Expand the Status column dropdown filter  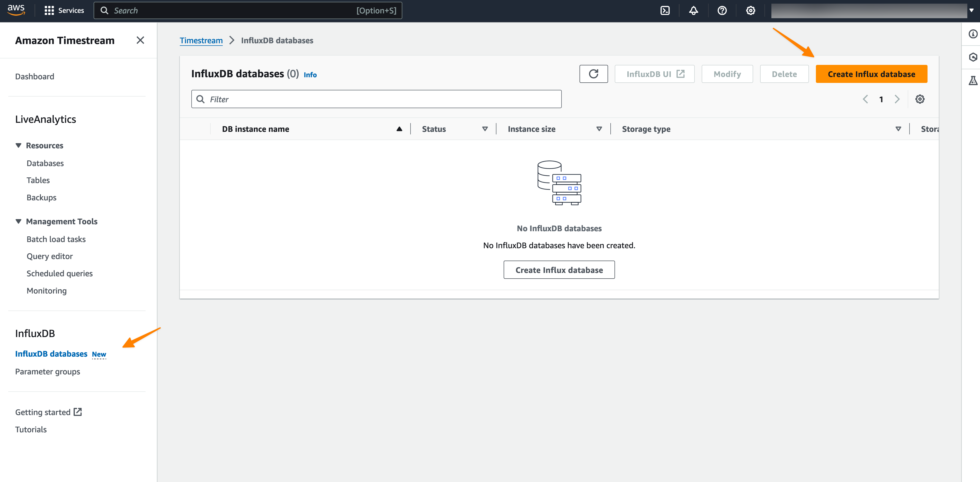click(484, 129)
